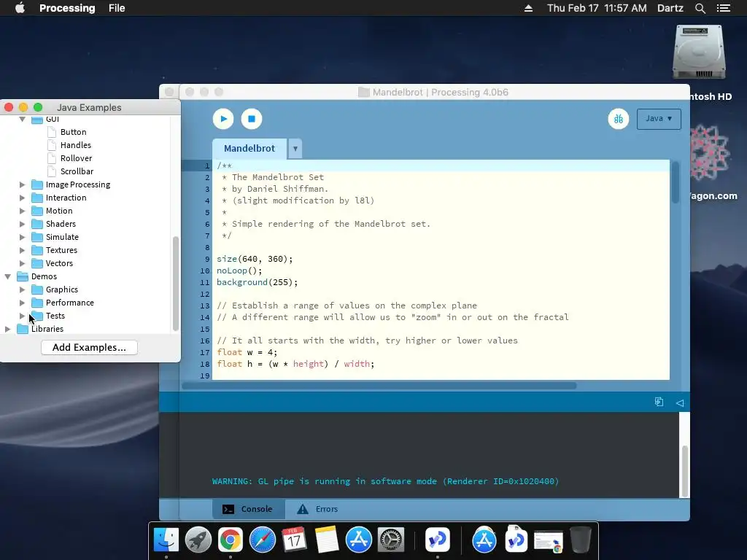Open Spotlight search icon

pyautogui.click(x=700, y=8)
